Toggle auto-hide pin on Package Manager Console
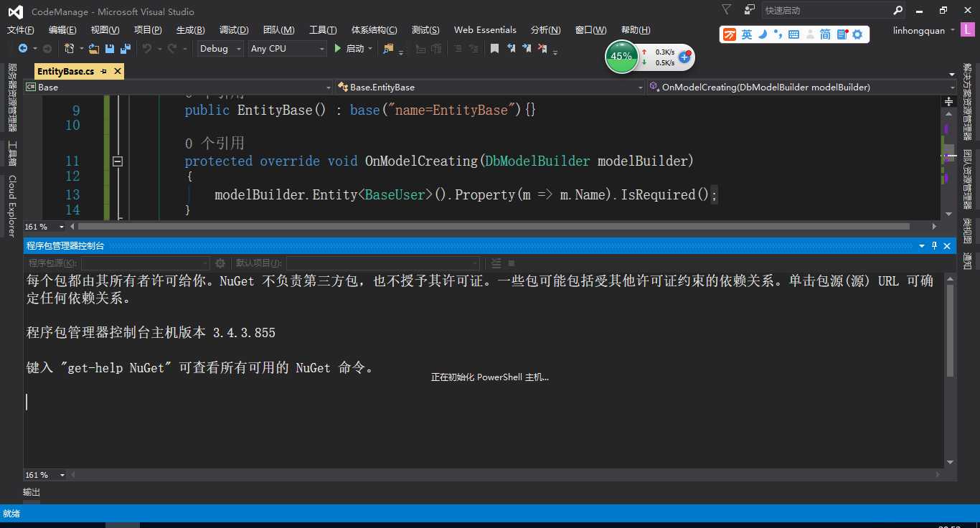The image size is (980, 528). coord(934,245)
